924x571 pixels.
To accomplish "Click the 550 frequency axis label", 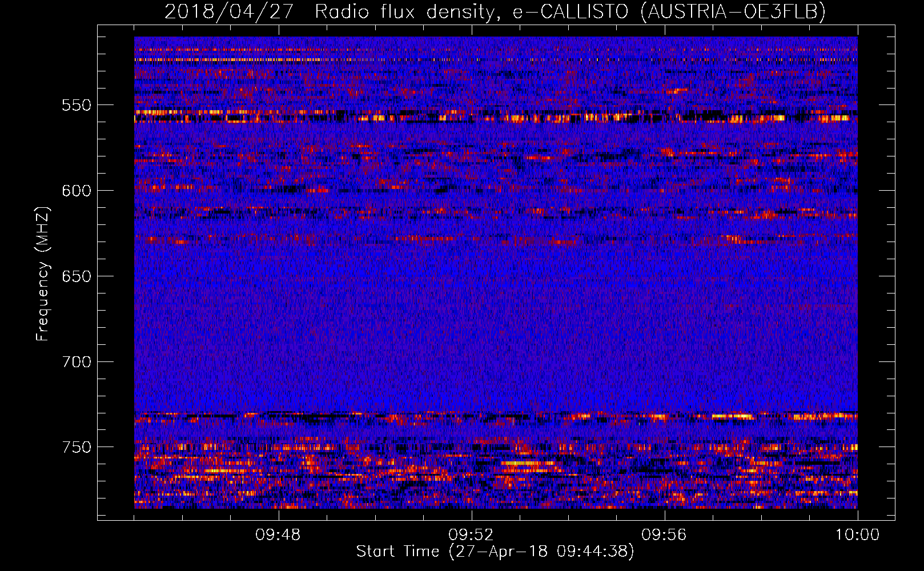I will [77, 105].
